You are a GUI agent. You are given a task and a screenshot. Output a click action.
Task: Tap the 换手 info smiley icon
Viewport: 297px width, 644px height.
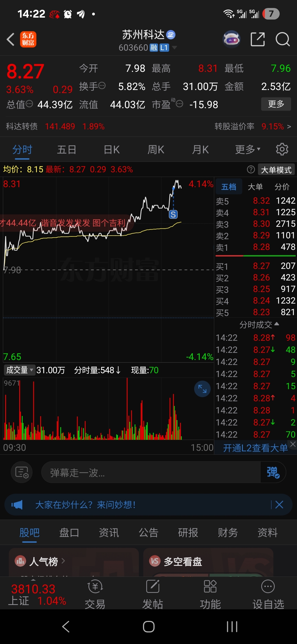(x=102, y=86)
